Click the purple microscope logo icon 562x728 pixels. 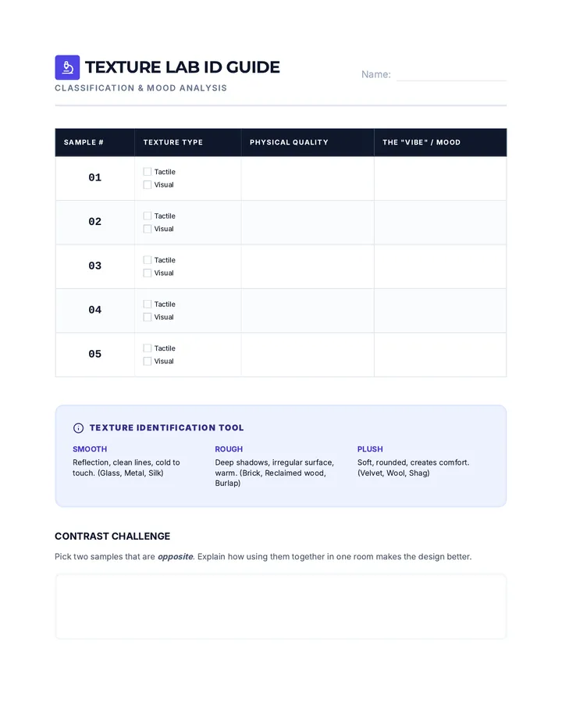pyautogui.click(x=67, y=67)
